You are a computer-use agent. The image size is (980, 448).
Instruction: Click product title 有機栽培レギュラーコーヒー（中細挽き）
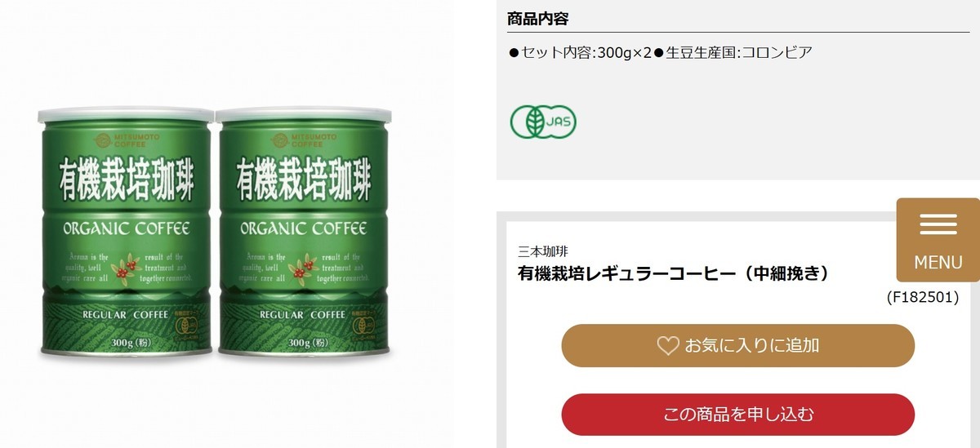tap(675, 273)
